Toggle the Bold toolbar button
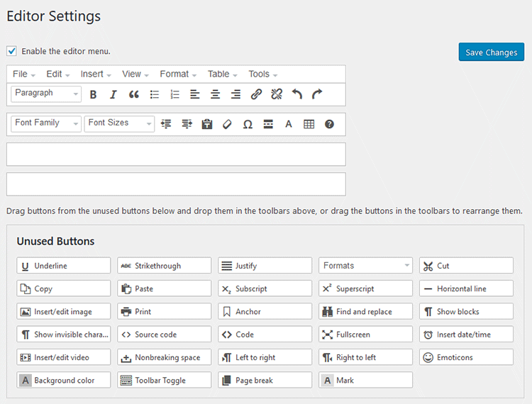Screen dimensions: 532x404 tap(93, 94)
